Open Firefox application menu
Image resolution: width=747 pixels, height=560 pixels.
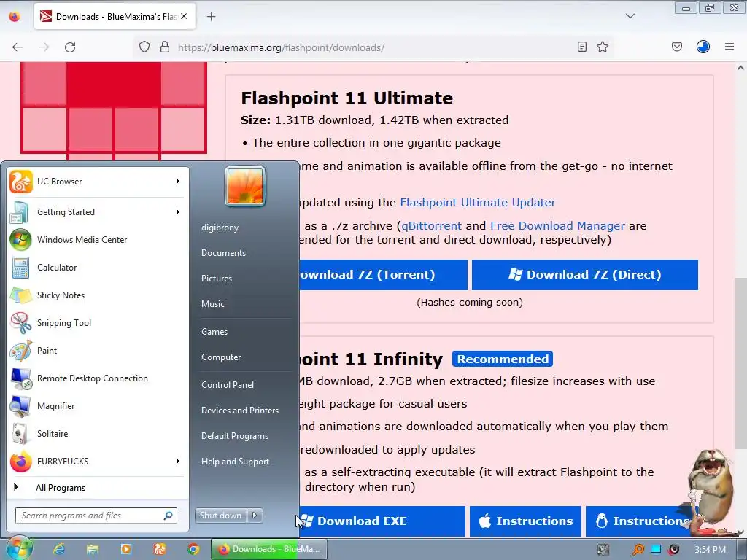pyautogui.click(x=729, y=47)
